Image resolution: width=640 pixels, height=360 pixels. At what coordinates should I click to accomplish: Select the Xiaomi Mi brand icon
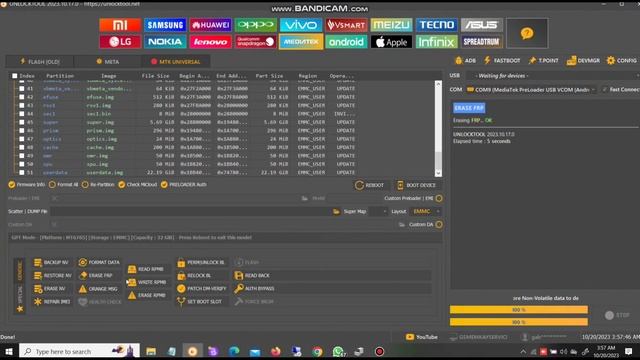[120, 25]
